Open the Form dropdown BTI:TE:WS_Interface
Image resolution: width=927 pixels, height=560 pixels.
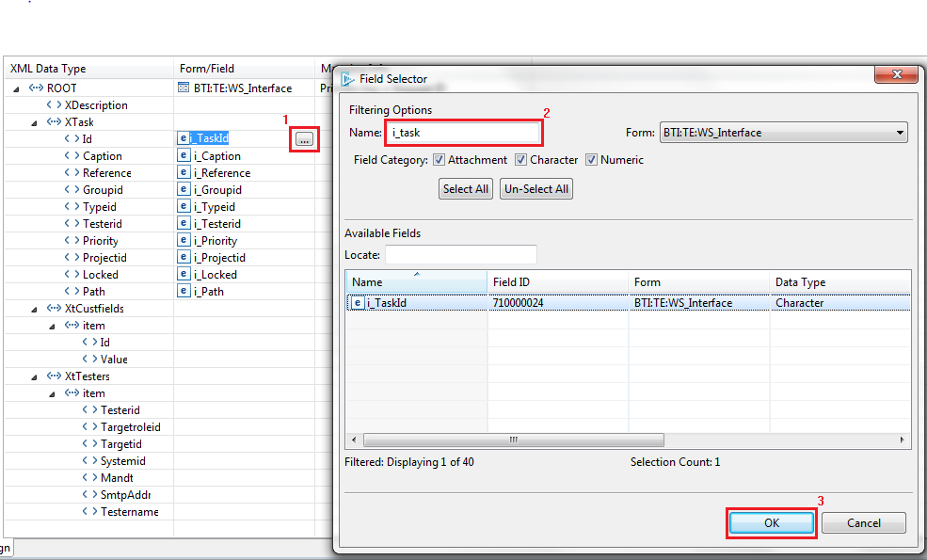(783, 133)
